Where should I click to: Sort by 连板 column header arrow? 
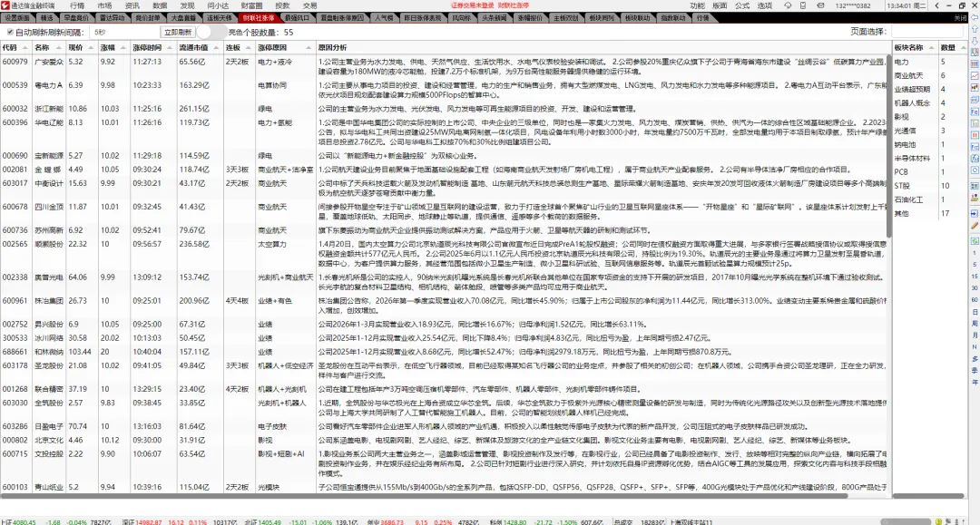249,47
